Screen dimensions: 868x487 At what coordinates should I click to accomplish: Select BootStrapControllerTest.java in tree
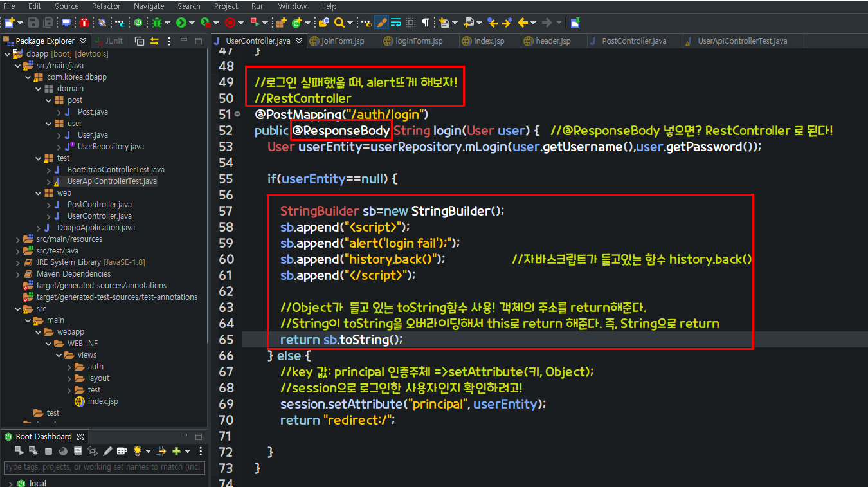116,170
